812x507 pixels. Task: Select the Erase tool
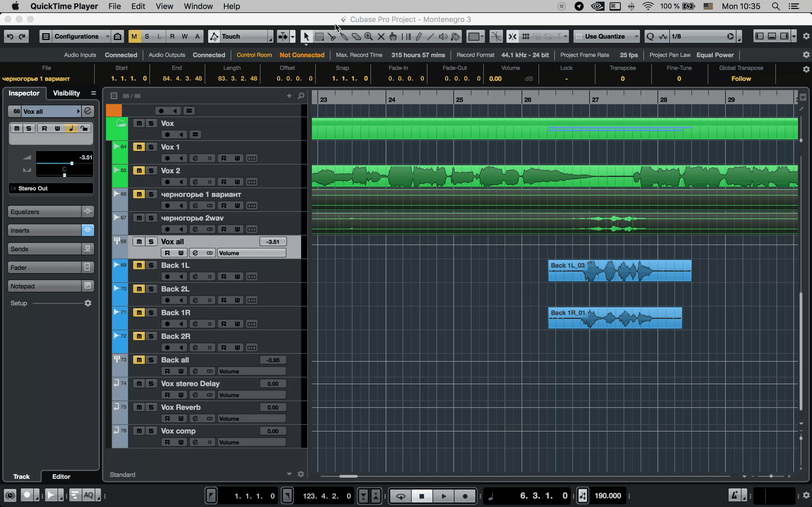click(x=356, y=37)
